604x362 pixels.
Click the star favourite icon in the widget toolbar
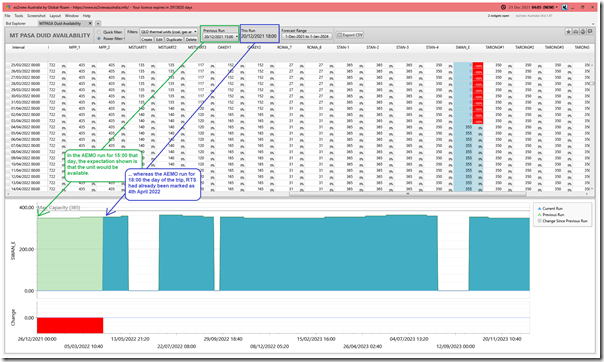pyautogui.click(x=568, y=32)
